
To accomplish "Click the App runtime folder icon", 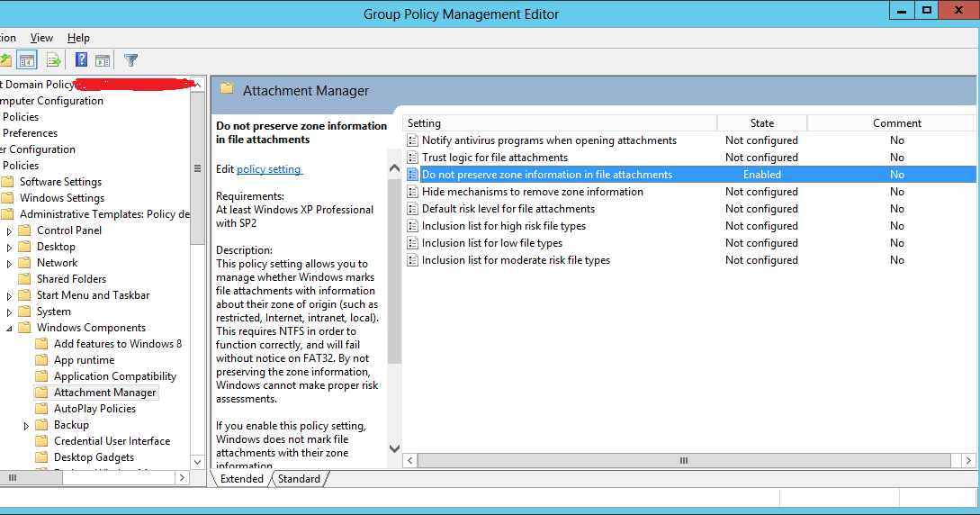I will 42,360.
